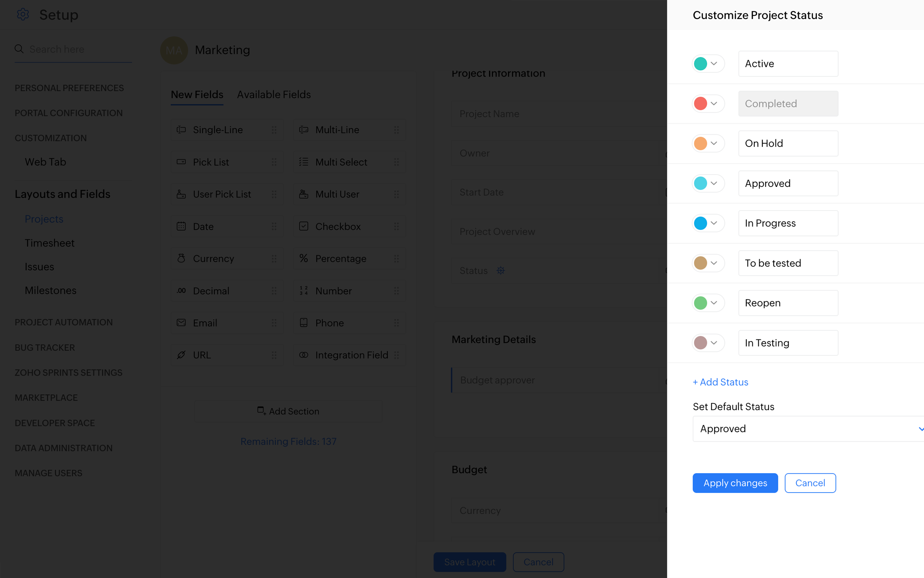This screenshot has height=578, width=924.
Task: Click the Status field settings gear icon
Action: 500,271
